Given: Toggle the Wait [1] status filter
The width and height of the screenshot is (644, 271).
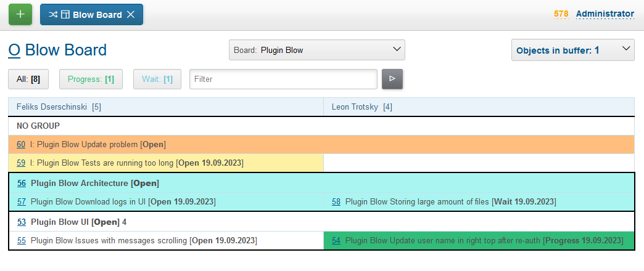Looking at the screenshot, I should [157, 79].
